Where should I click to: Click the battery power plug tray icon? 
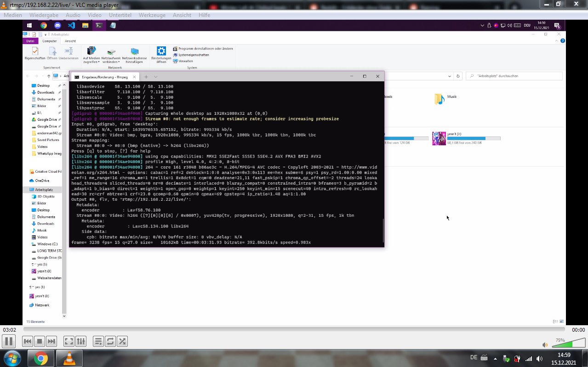(x=517, y=358)
